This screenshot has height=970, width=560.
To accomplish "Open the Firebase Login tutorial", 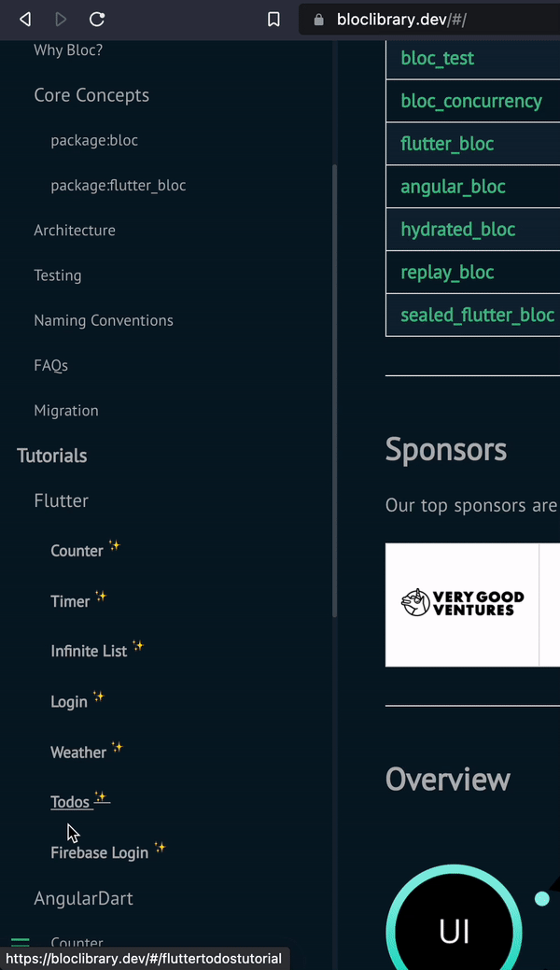I will pos(99,852).
